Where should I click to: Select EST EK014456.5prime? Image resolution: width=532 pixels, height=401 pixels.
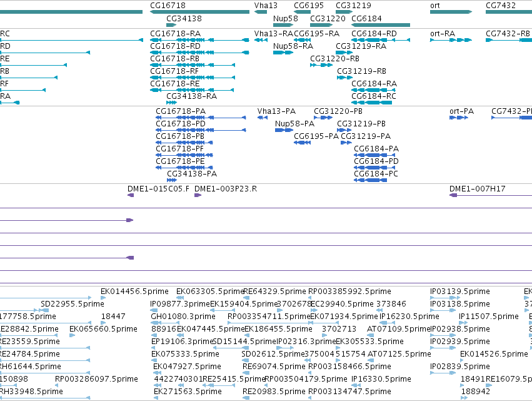click(x=134, y=292)
